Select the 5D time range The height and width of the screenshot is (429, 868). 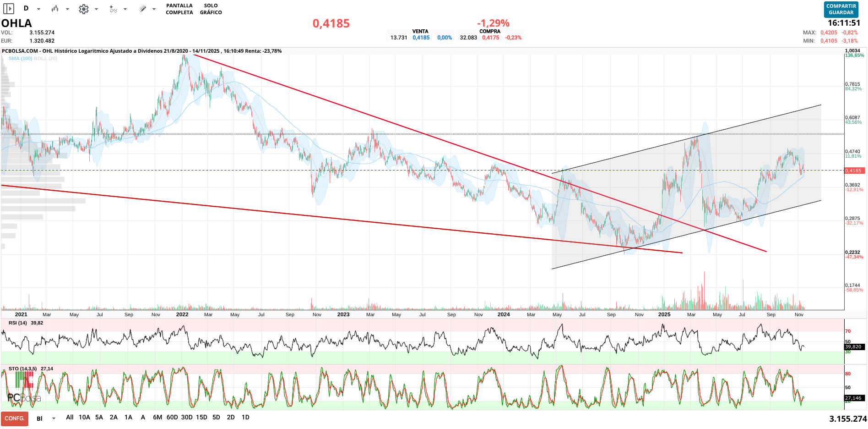pyautogui.click(x=216, y=417)
